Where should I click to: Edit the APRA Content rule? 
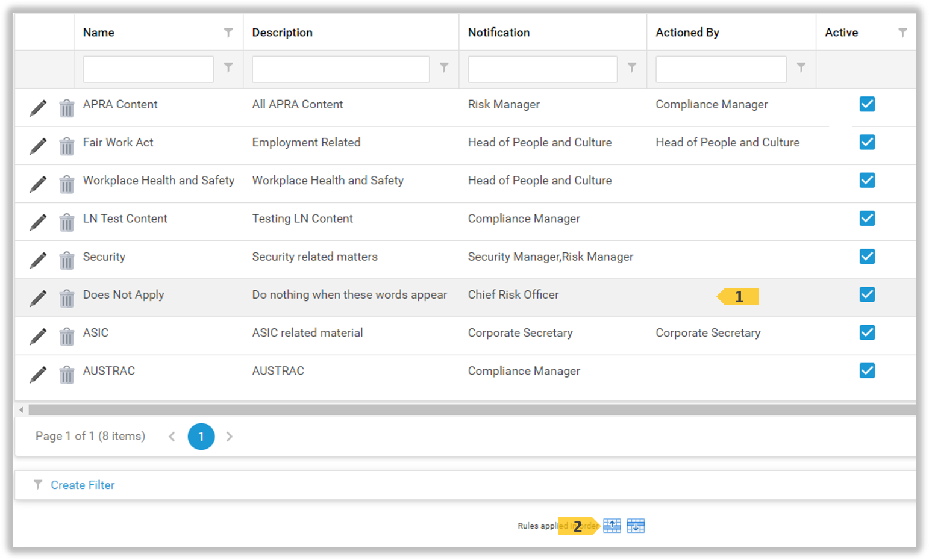click(38, 108)
